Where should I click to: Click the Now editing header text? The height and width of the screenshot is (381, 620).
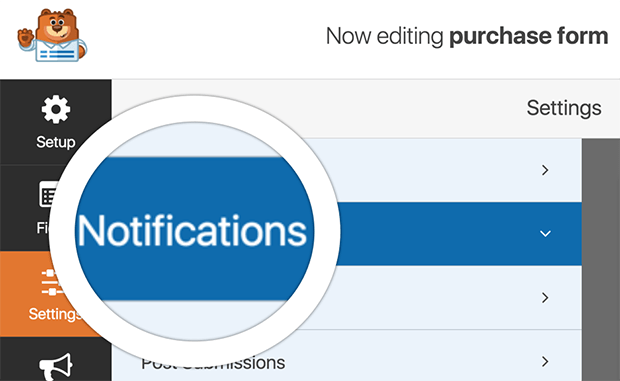point(384,36)
